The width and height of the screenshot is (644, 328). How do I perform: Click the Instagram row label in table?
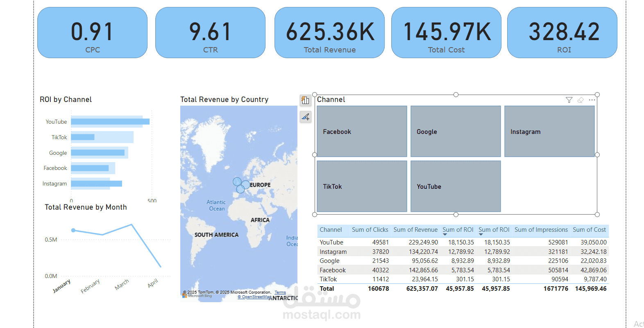click(x=333, y=252)
